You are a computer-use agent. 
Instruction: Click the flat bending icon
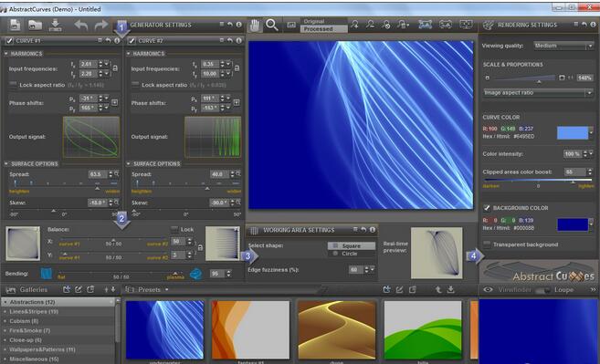click(x=47, y=274)
